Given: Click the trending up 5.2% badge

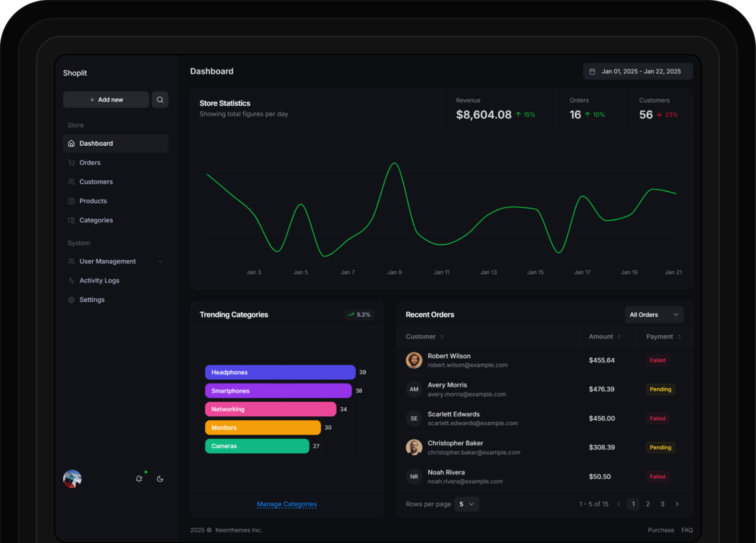Looking at the screenshot, I should click(x=359, y=314).
